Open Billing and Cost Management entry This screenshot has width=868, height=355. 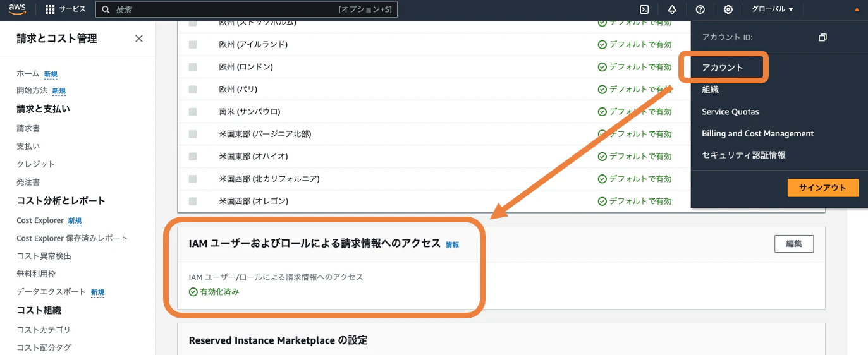[758, 134]
